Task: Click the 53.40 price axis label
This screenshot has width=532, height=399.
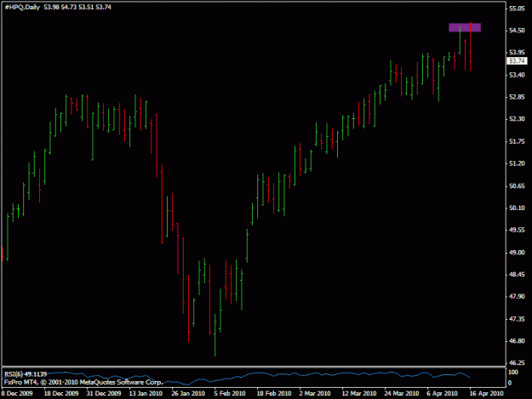Action: (517, 75)
